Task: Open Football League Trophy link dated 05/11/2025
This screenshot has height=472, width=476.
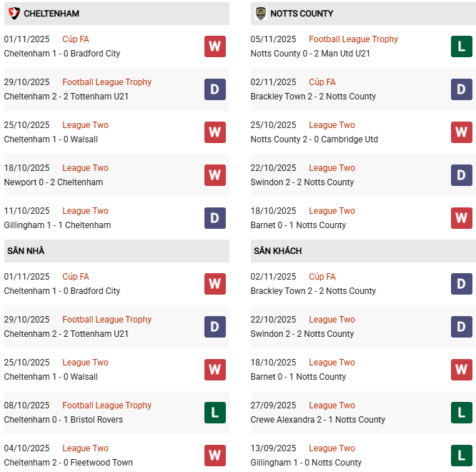Action: click(354, 39)
